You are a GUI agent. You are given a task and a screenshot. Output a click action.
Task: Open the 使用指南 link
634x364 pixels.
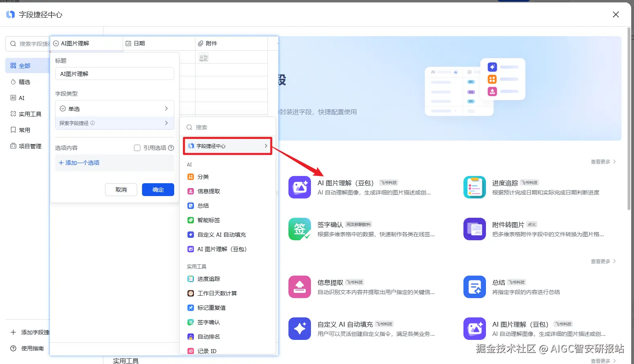pyautogui.click(x=27, y=348)
